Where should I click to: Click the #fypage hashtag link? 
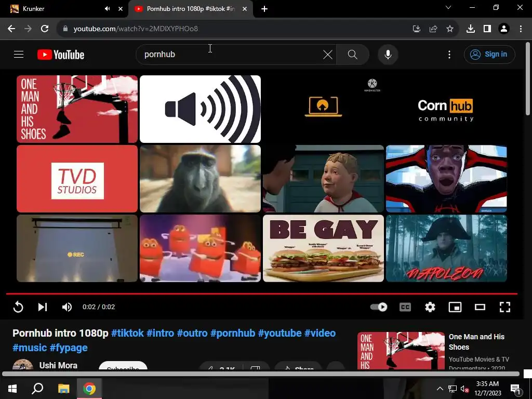tap(69, 348)
